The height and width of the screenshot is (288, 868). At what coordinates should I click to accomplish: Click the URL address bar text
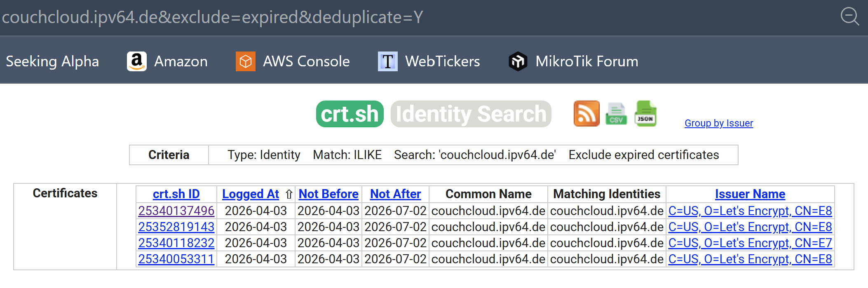pos(213,17)
